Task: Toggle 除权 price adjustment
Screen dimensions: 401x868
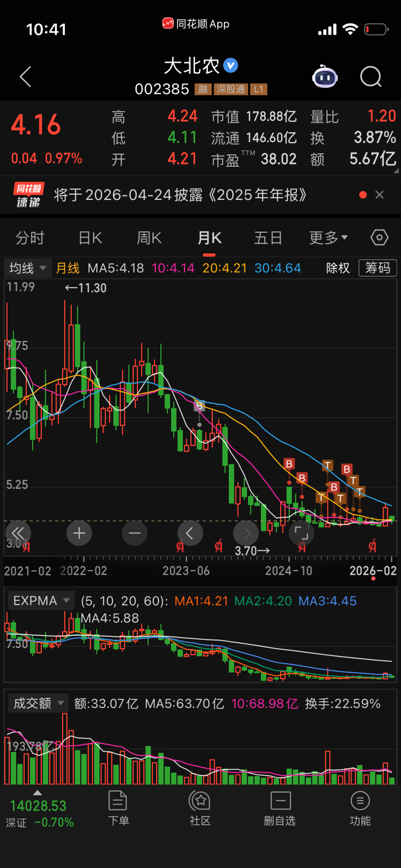Action: pyautogui.click(x=338, y=268)
